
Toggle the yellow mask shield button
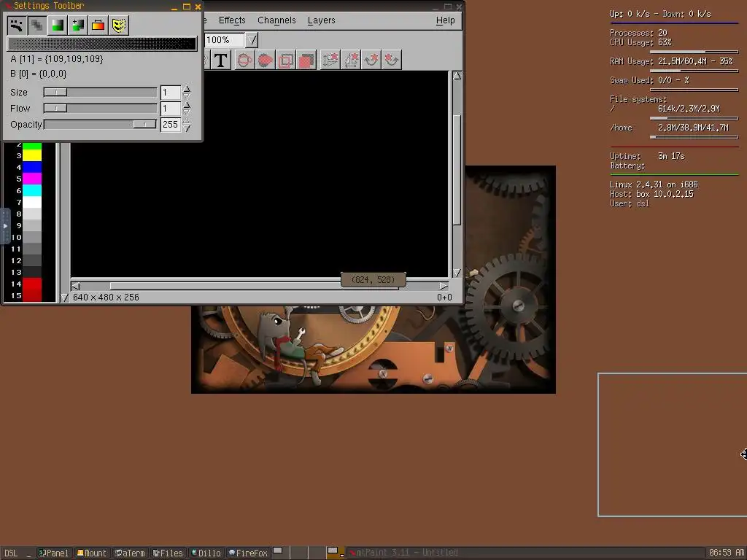coord(119,26)
